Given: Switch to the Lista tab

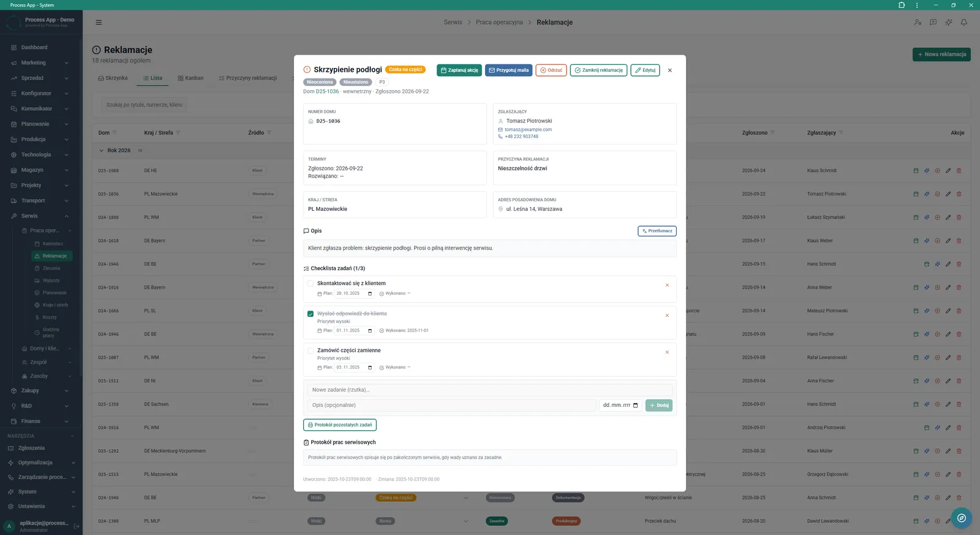Looking at the screenshot, I should pyautogui.click(x=153, y=78).
